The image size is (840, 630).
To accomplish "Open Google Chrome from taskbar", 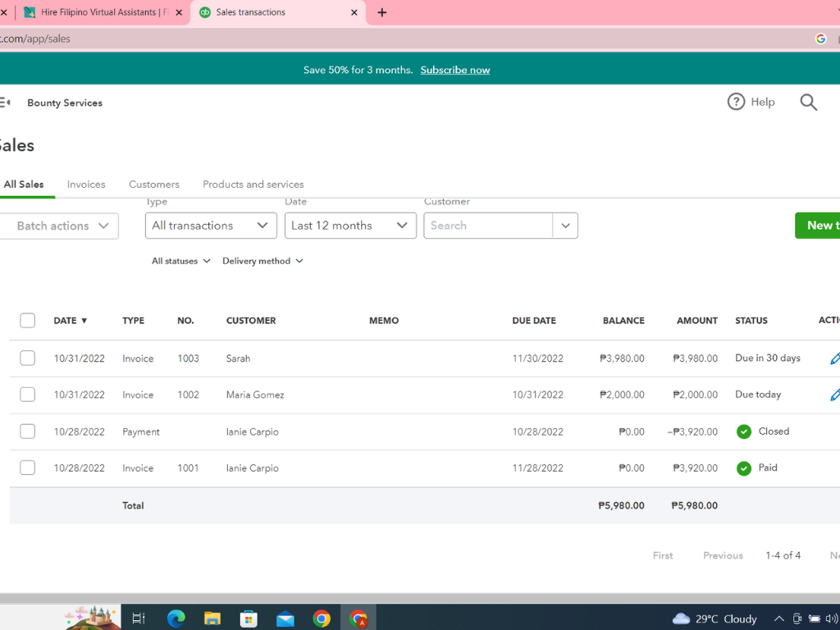I will pos(322,619).
